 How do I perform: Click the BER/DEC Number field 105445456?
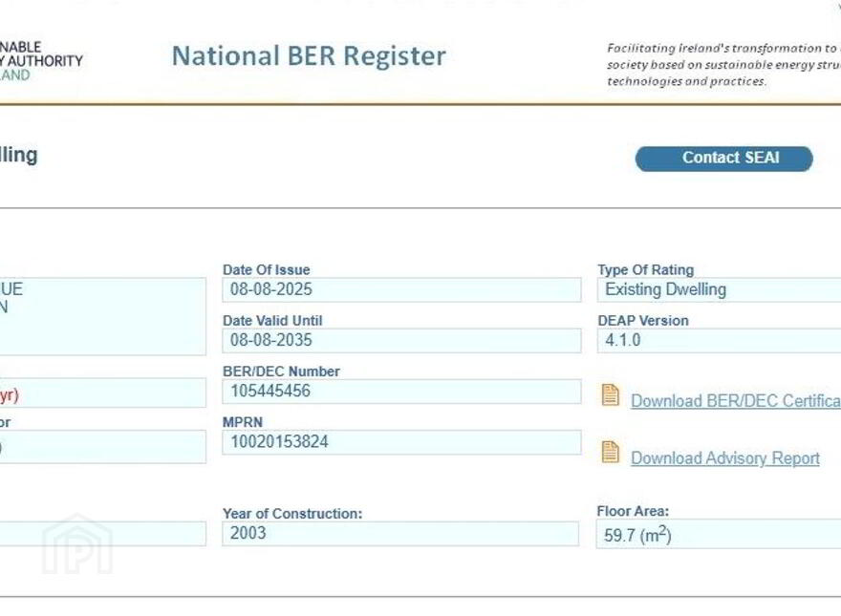(x=401, y=392)
